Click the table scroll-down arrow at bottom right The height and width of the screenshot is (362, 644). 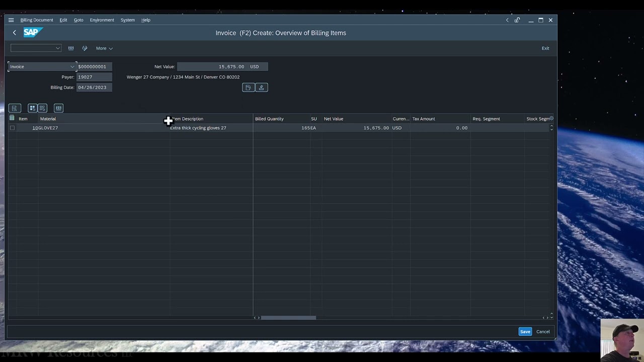click(x=551, y=318)
